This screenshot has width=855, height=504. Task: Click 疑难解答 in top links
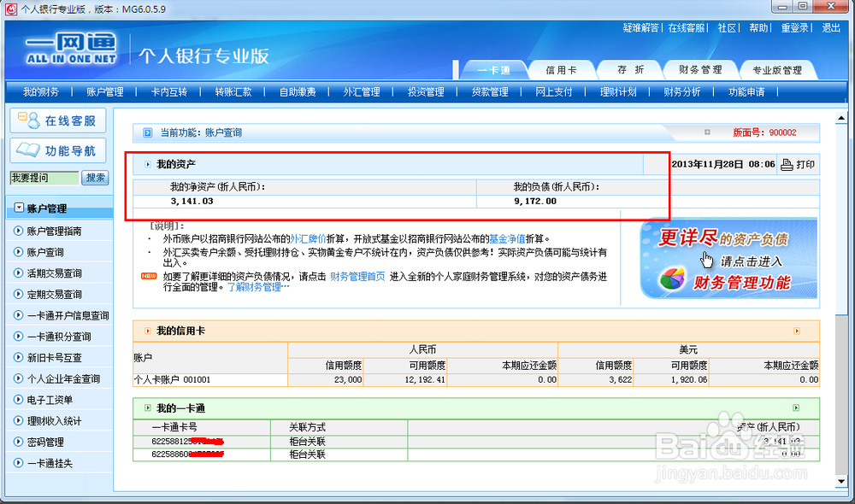point(640,28)
